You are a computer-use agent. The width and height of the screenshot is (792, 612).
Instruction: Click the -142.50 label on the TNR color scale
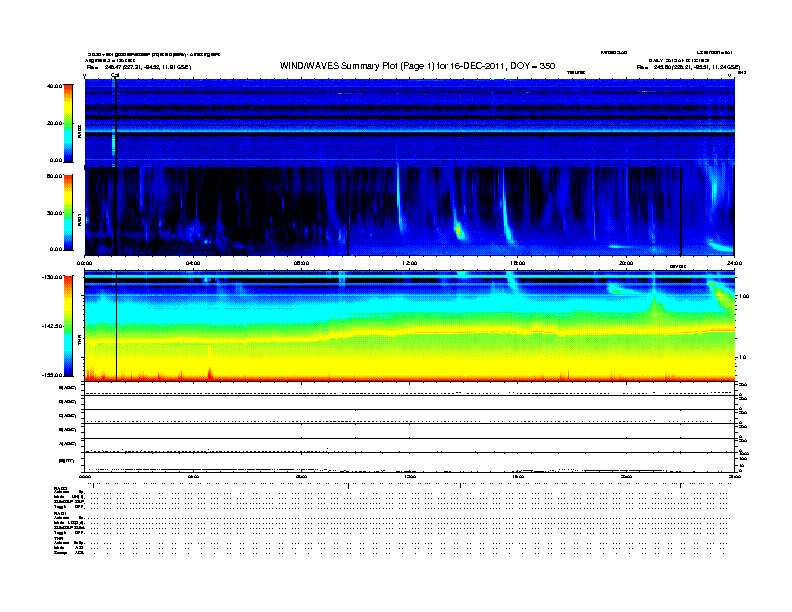pos(53,326)
